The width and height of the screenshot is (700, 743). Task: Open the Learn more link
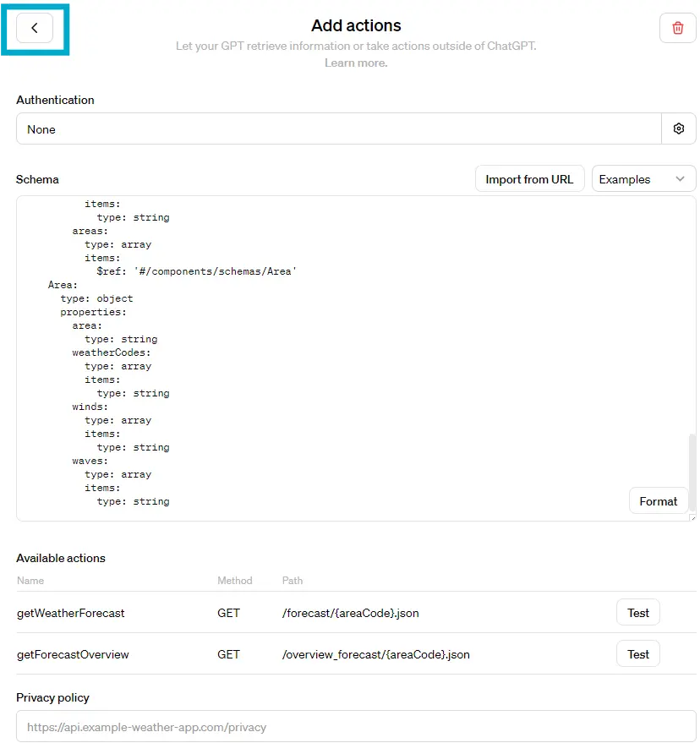coord(356,63)
